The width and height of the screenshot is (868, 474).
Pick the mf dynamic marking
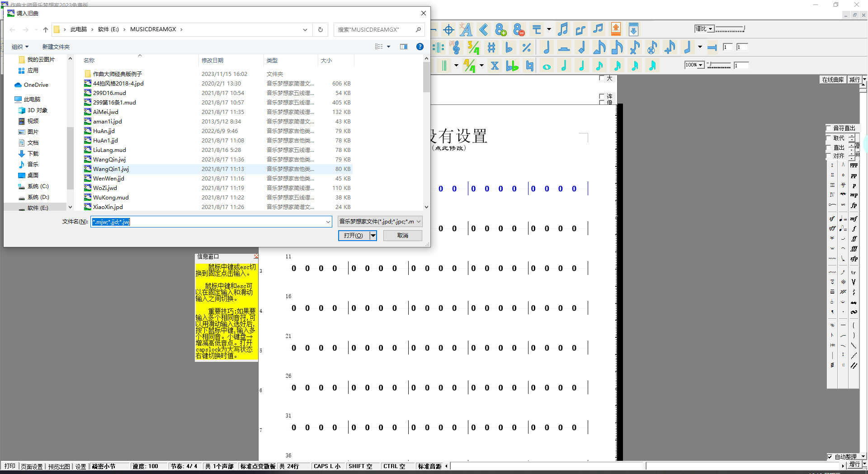[854, 219]
